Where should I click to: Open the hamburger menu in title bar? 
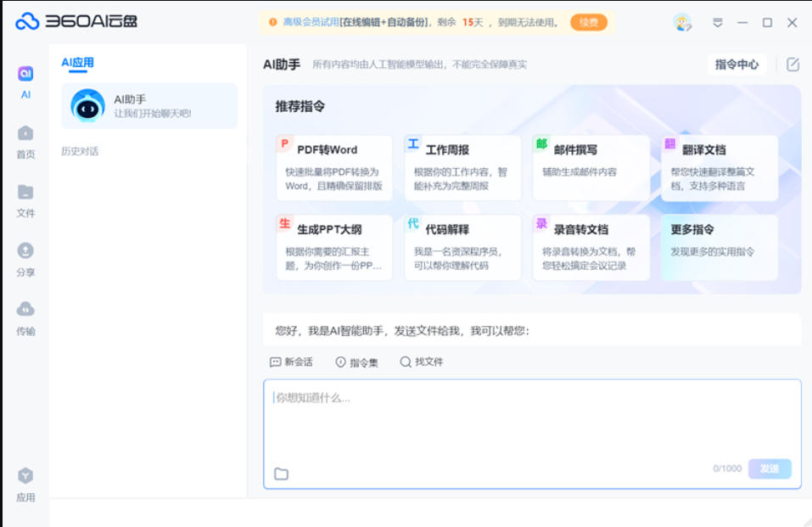(x=715, y=22)
